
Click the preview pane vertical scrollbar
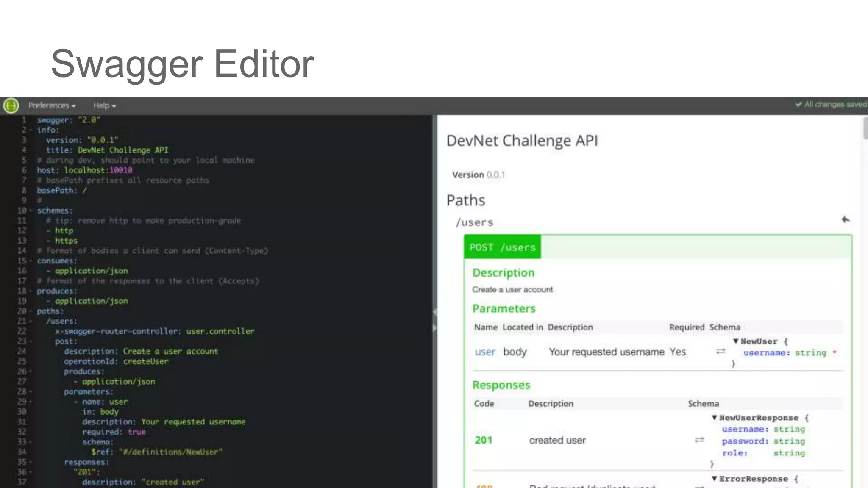[865, 129]
